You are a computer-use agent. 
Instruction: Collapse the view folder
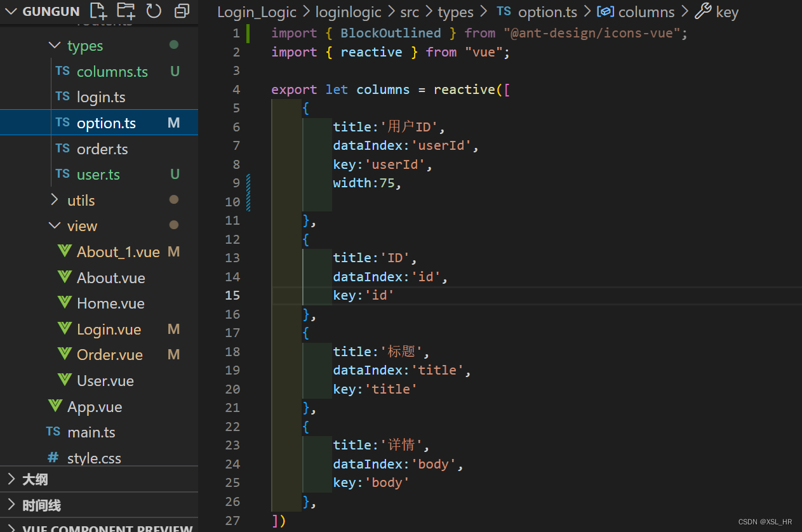click(x=55, y=225)
